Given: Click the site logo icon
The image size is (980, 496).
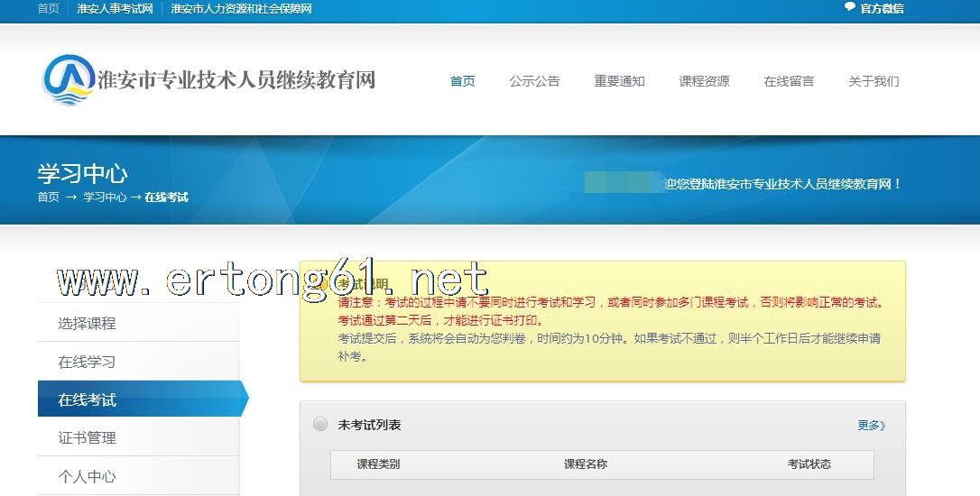Looking at the screenshot, I should [x=69, y=79].
